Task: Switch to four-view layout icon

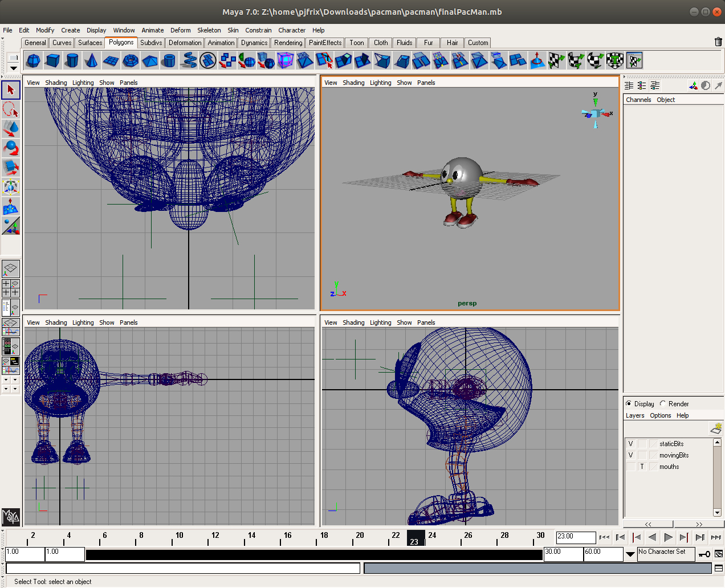Action: [x=11, y=288]
